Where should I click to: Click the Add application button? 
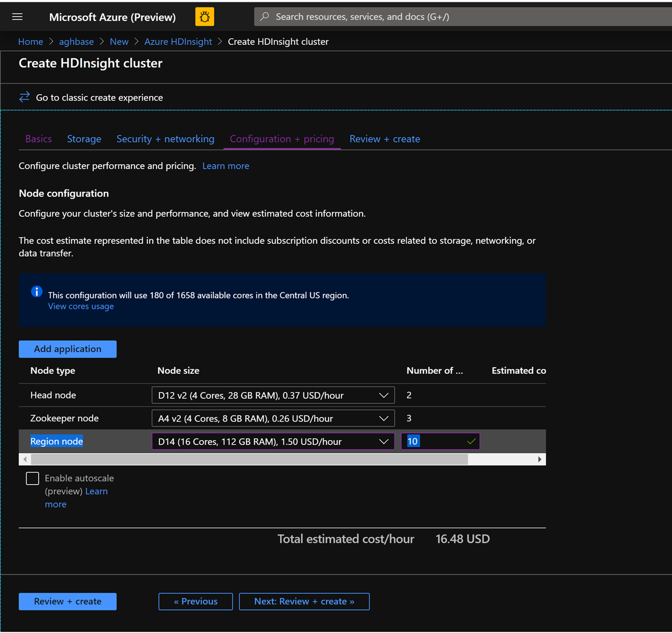68,349
